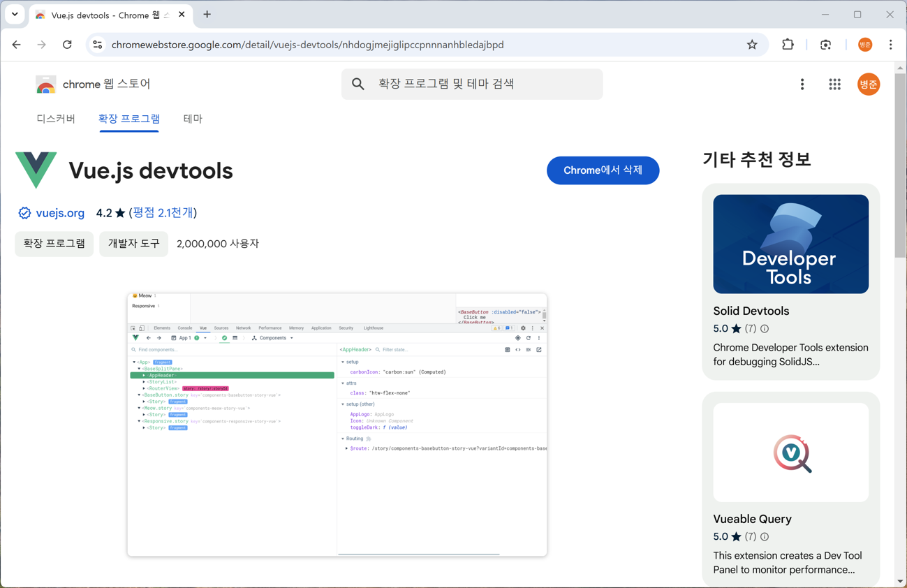The image size is (907, 588).
Task: Open the Google apps grid
Action: click(835, 84)
